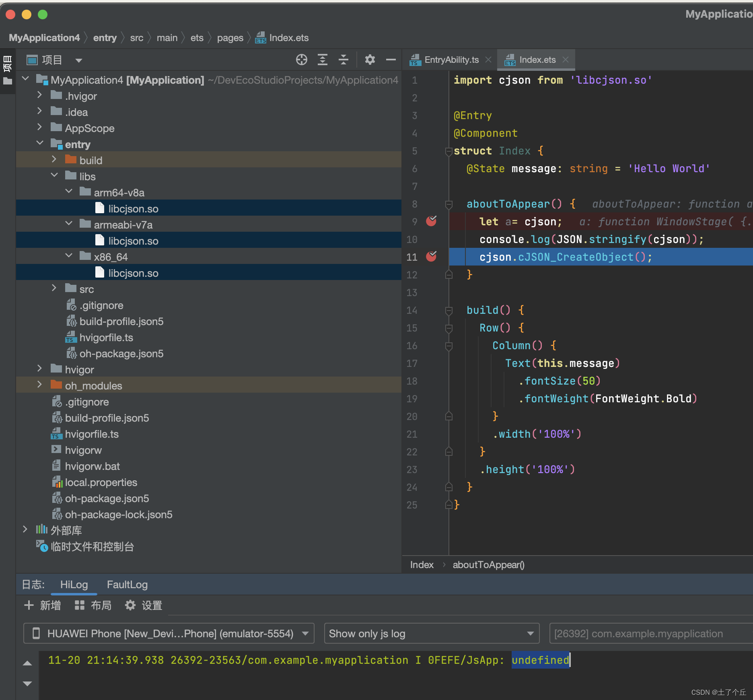Expand the src folder under entry
Image resolution: width=753 pixels, height=700 pixels.
pyautogui.click(x=54, y=288)
